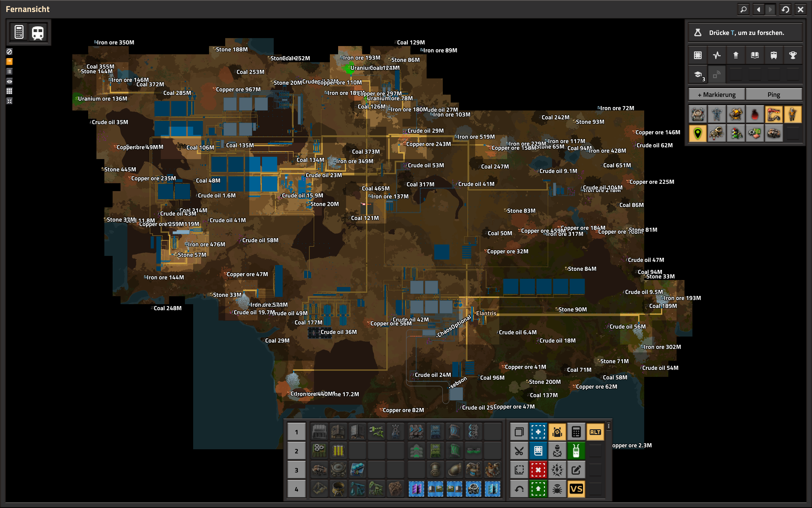Image resolution: width=812 pixels, height=508 pixels.
Task: Click the Copper ore 967M map label
Action: coord(238,89)
